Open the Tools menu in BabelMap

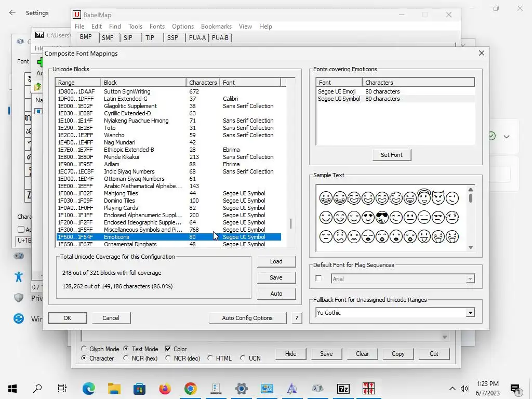tap(135, 26)
